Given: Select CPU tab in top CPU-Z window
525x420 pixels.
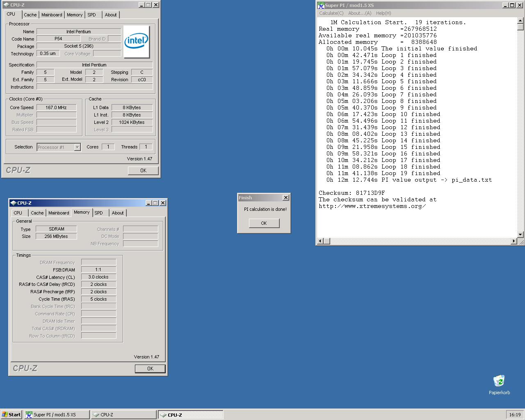Looking at the screenshot, I should pyautogui.click(x=11, y=14).
